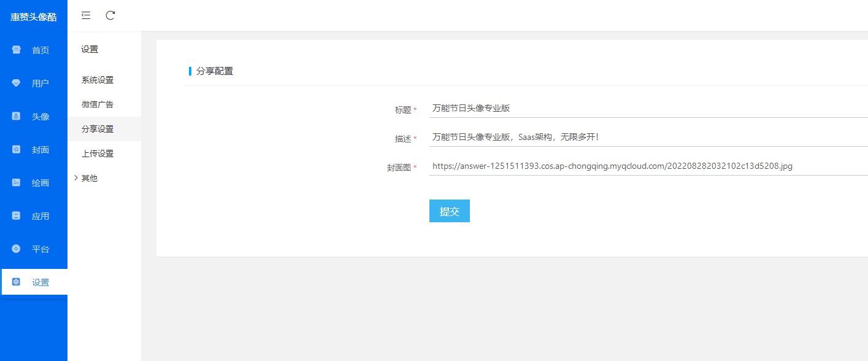This screenshot has height=361, width=868.
Task: Click the home icon beside 首页
Action: click(x=17, y=50)
